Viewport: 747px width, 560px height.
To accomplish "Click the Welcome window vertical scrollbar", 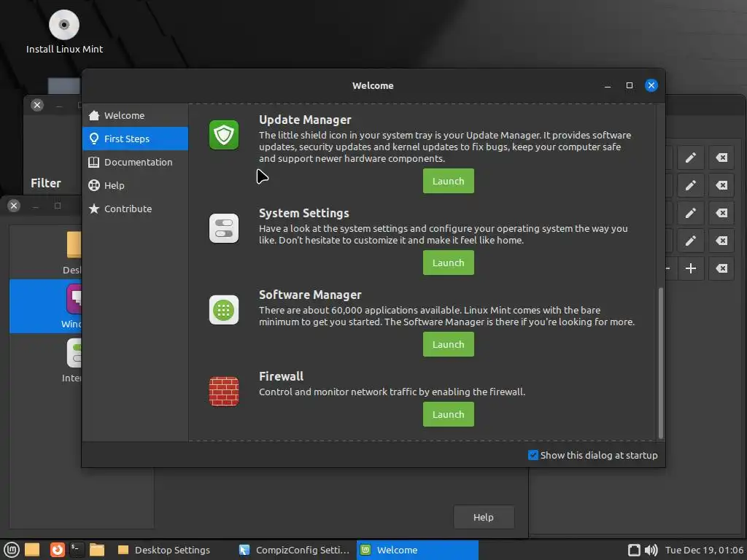I will coord(660,362).
